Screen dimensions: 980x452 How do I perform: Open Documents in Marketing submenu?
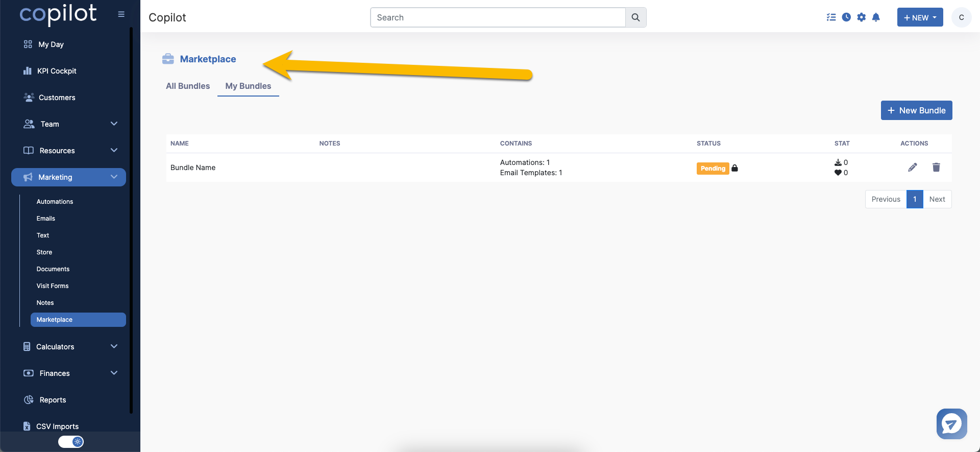(x=53, y=269)
